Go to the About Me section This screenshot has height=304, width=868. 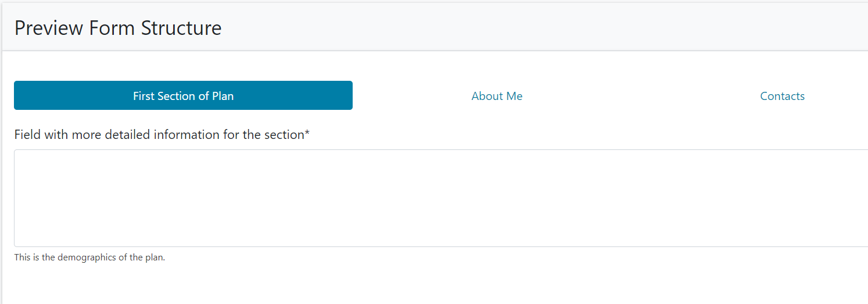497,96
